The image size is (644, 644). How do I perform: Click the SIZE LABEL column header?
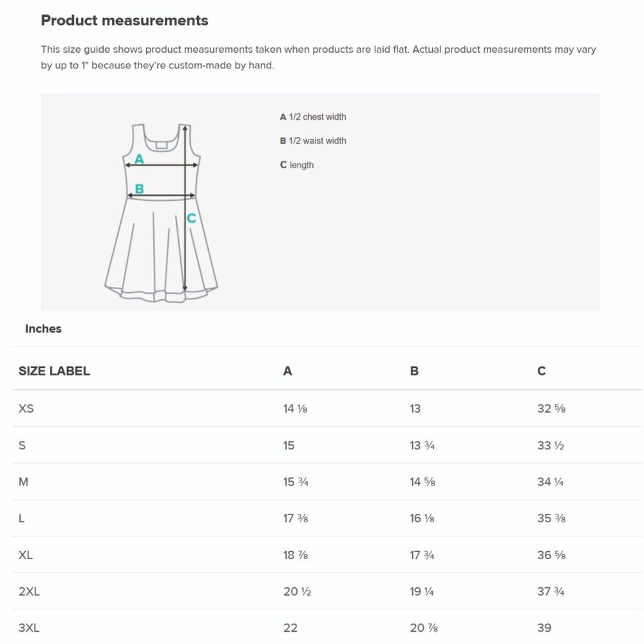(54, 371)
